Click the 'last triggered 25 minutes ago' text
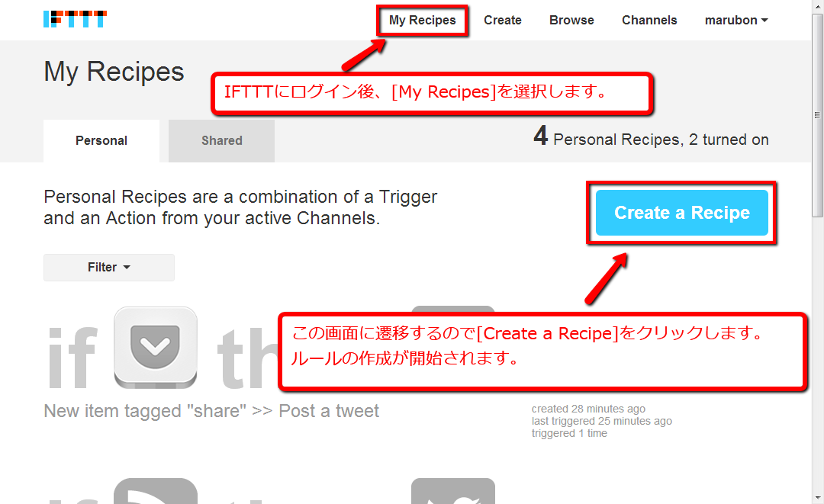Screen dimensions: 824x504 (x=602, y=421)
